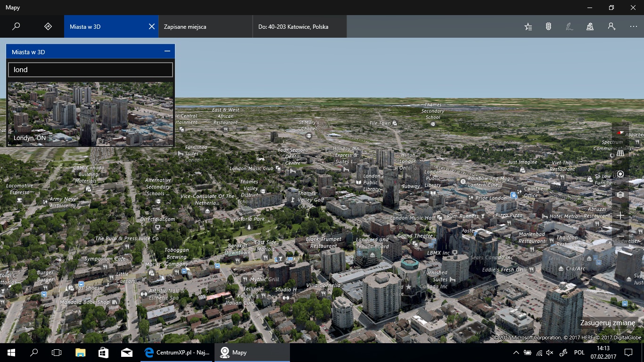The height and width of the screenshot is (362, 644).
Task: Click the sign-in person-plus icon
Action: pos(611,27)
